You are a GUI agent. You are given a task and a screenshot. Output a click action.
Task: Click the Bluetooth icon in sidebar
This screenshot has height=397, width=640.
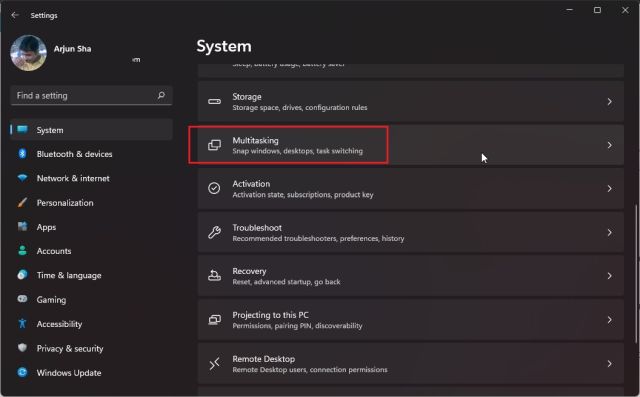pos(22,154)
